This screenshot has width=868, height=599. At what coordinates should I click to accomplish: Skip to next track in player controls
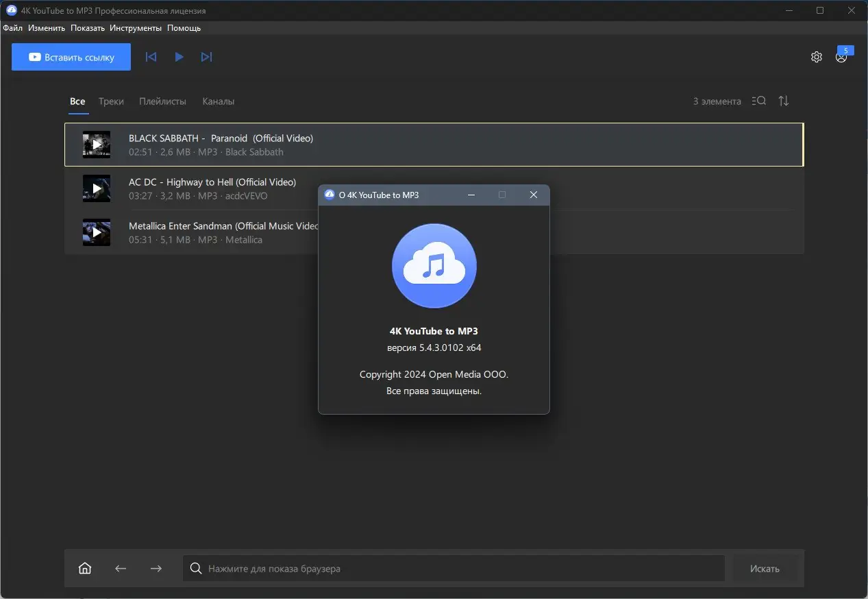click(x=206, y=57)
